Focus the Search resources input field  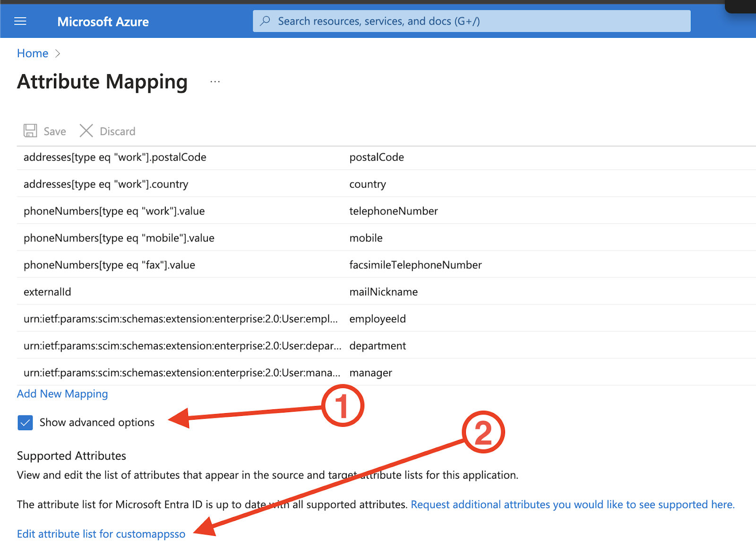pos(472,21)
